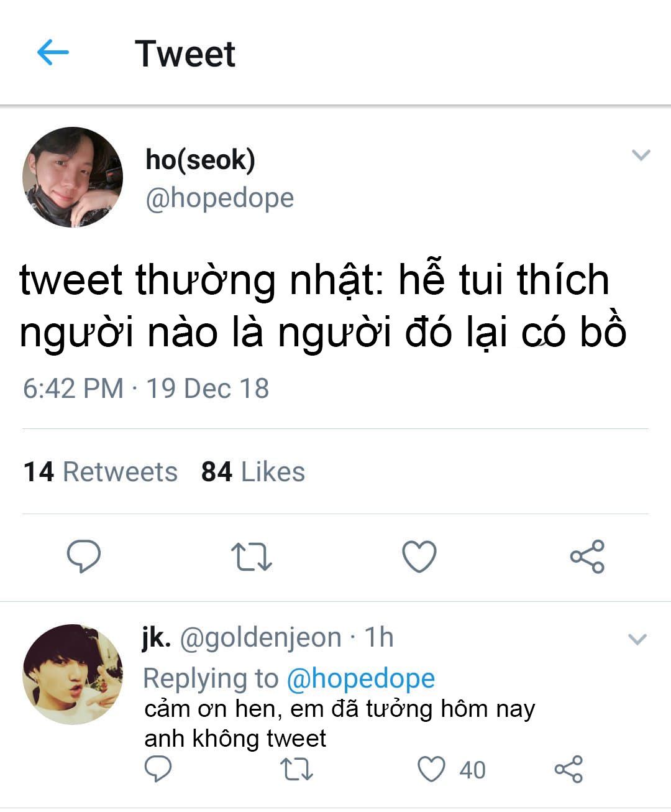The image size is (671, 812).
Task: Open the @hopedope mention link
Action: pos(360,678)
